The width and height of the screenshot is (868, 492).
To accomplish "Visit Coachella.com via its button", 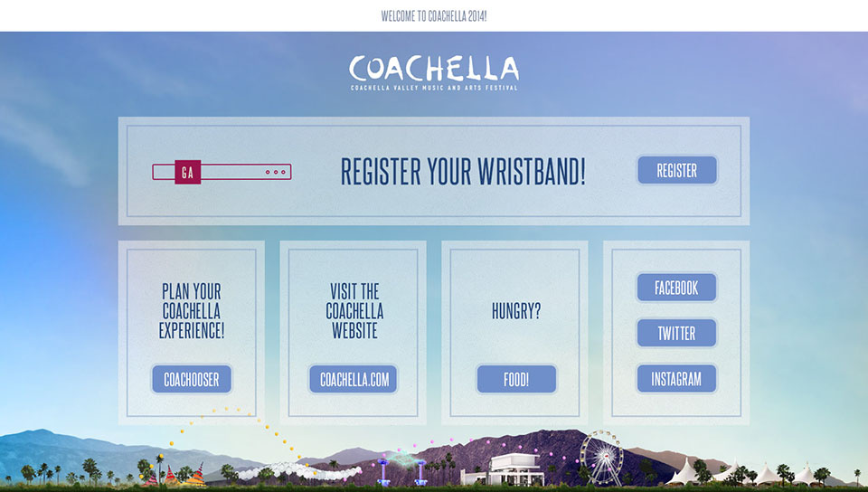I will [354, 379].
